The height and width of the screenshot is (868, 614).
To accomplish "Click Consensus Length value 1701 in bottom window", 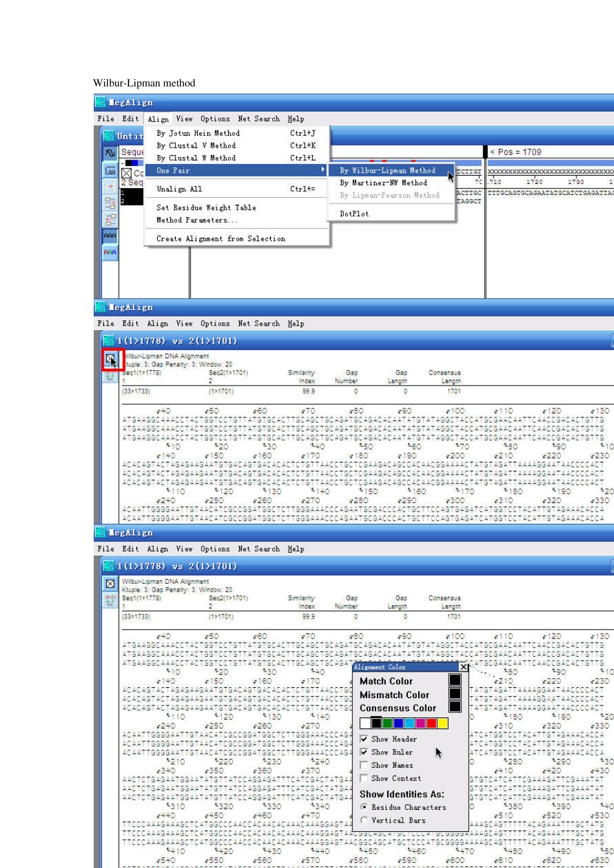I will click(x=454, y=617).
